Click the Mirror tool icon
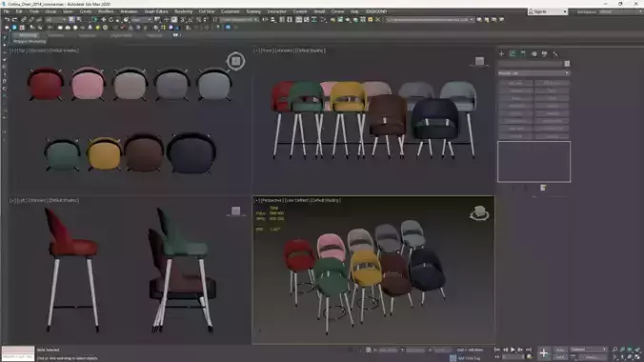The width and height of the screenshot is (644, 362). pos(265,19)
